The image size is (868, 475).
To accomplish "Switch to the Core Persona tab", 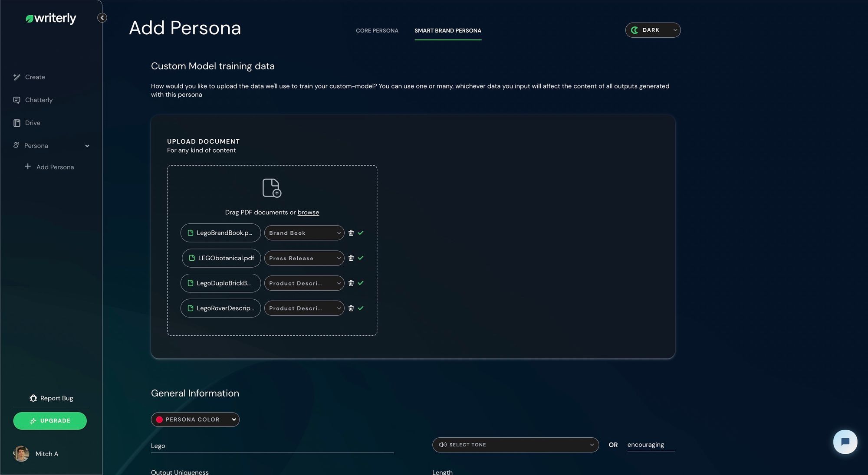I will [377, 30].
